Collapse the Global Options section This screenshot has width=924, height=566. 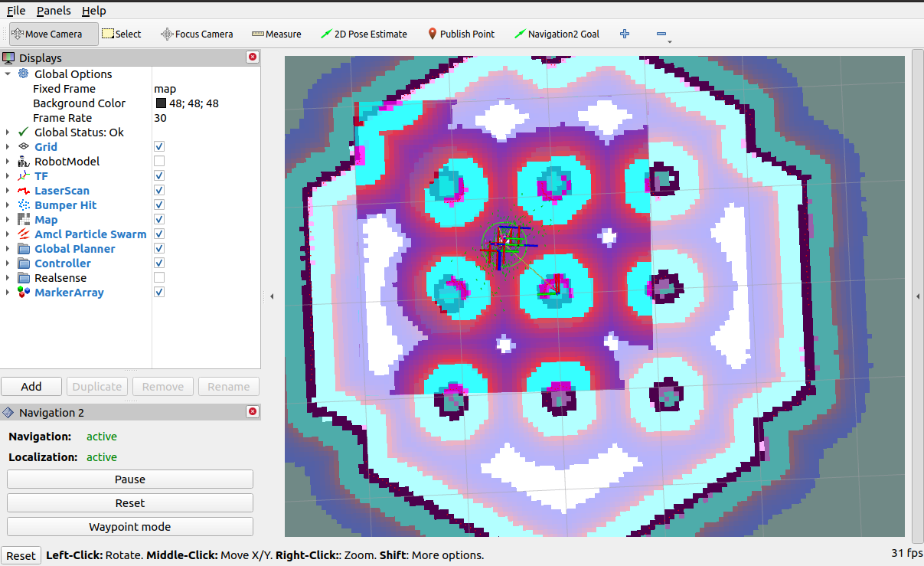click(x=7, y=74)
